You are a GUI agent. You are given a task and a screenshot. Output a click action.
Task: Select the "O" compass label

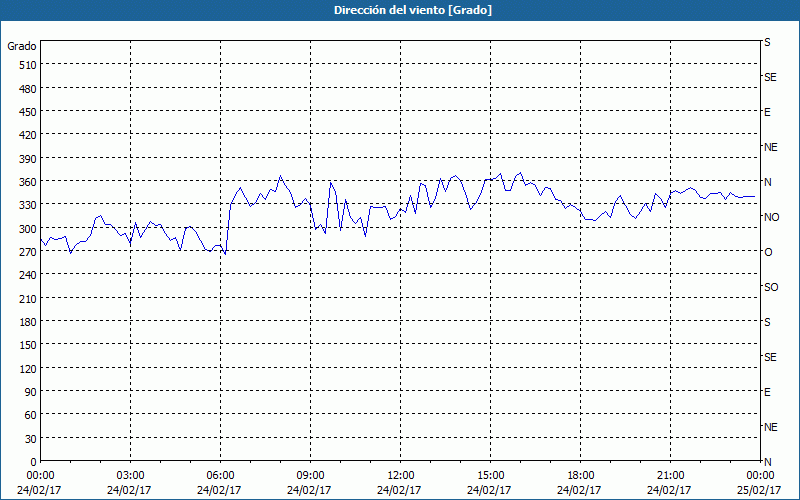[768, 252]
